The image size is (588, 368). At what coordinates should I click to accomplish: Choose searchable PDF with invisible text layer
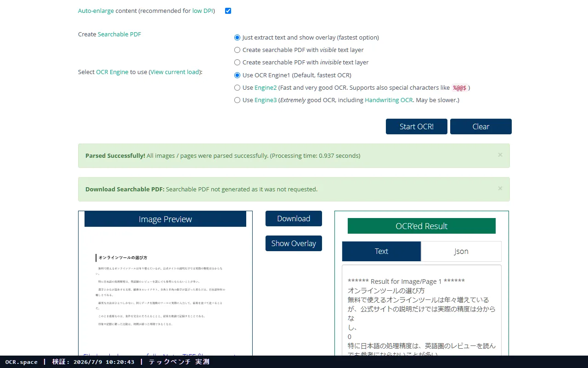(237, 62)
